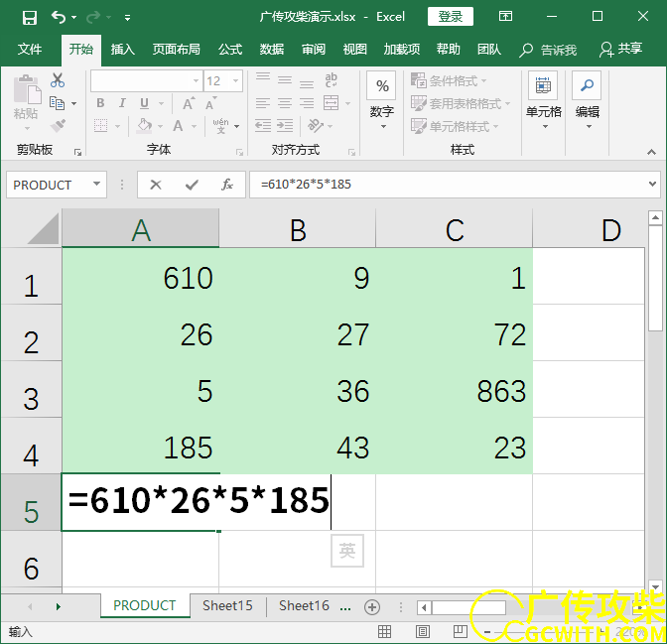Click the Undo arrow icon
The width and height of the screenshot is (667, 644).
click(58, 17)
